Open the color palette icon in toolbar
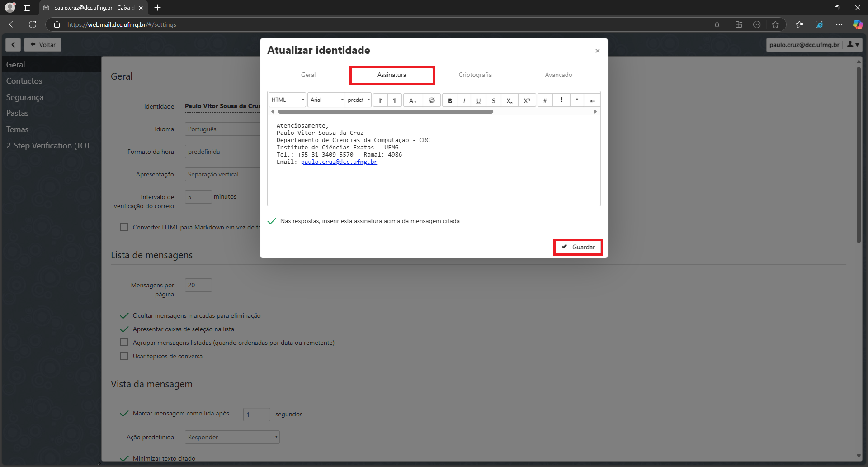Viewport: 868px width, 467px height. coord(432,100)
